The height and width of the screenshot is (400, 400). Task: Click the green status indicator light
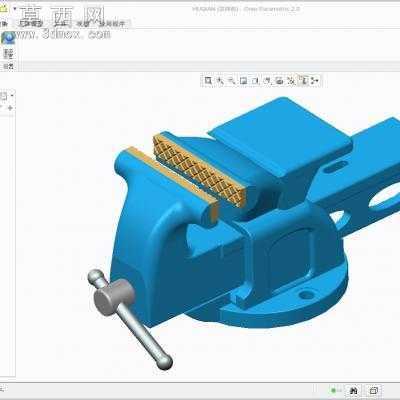click(x=333, y=390)
